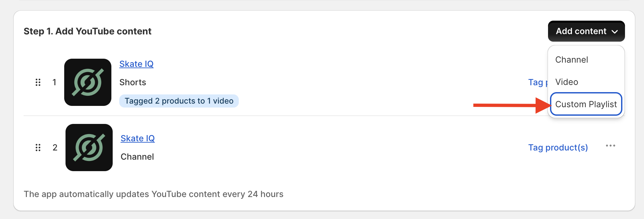Select Channel from the Add content menu
Image resolution: width=644 pixels, height=219 pixels.
[x=572, y=60]
